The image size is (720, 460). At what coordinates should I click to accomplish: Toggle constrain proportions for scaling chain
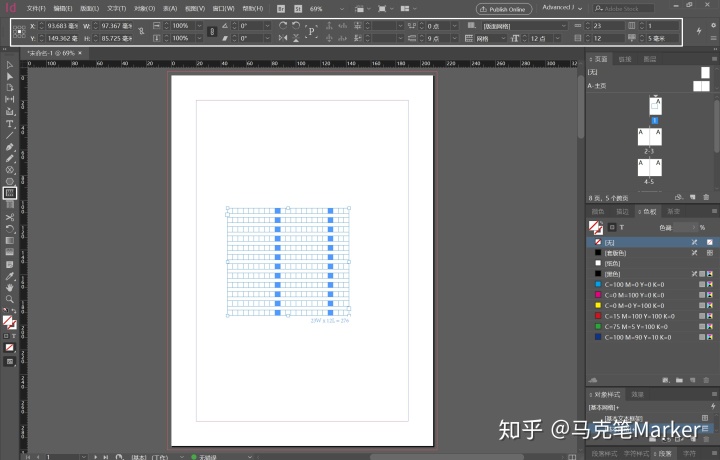click(x=212, y=32)
